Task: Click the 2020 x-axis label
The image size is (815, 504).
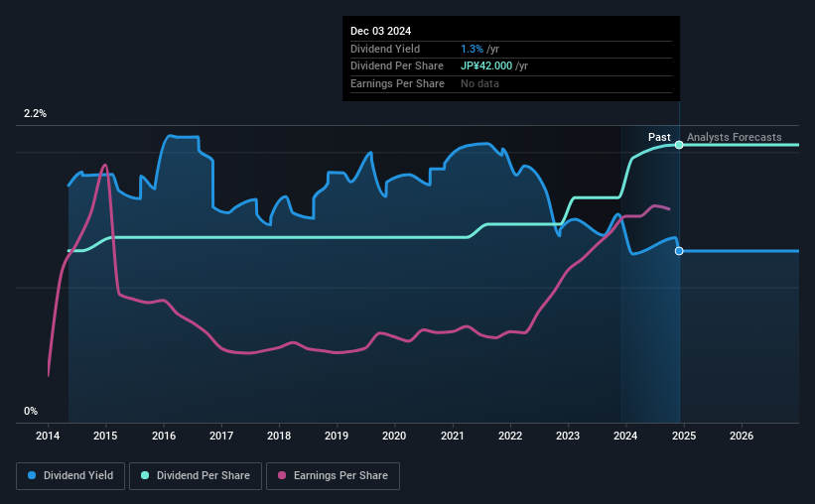Action: [x=394, y=436]
